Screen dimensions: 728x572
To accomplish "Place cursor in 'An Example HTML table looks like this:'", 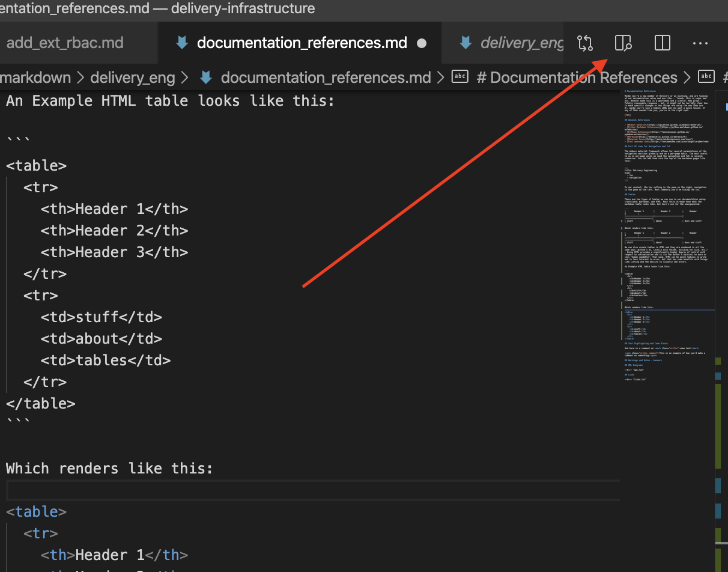I will tap(171, 101).
